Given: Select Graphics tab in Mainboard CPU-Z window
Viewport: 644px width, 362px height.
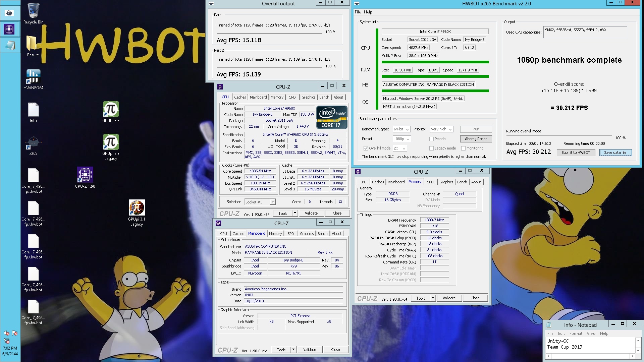Looking at the screenshot, I should pyautogui.click(x=307, y=234).
